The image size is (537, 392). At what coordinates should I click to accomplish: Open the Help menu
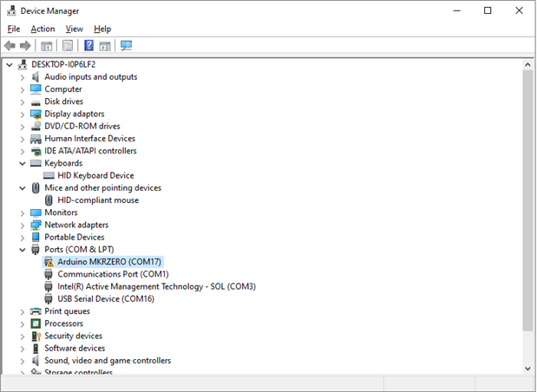coord(102,29)
